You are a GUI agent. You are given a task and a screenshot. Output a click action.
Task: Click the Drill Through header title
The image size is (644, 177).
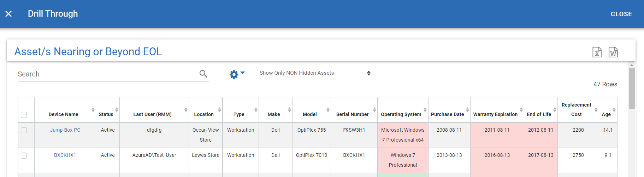(x=53, y=13)
